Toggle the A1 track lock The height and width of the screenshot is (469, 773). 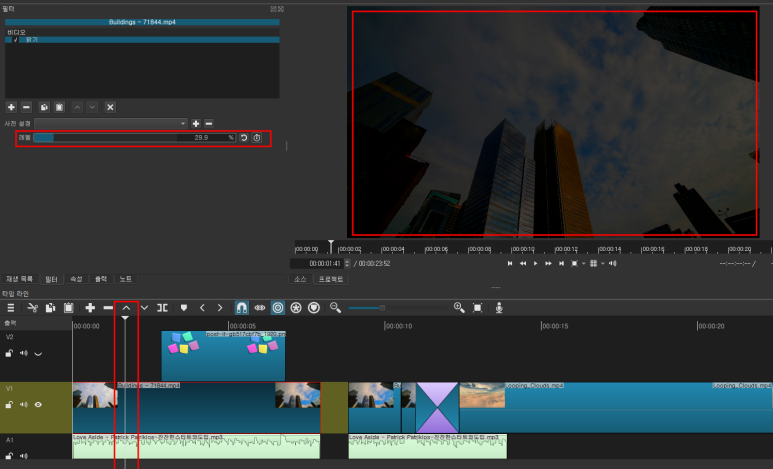tap(9, 456)
